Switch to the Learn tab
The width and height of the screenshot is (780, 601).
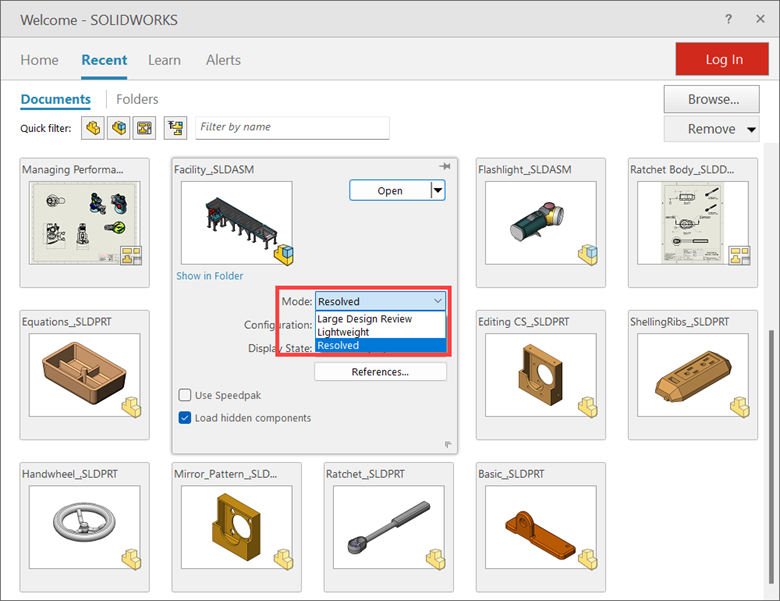pos(164,60)
